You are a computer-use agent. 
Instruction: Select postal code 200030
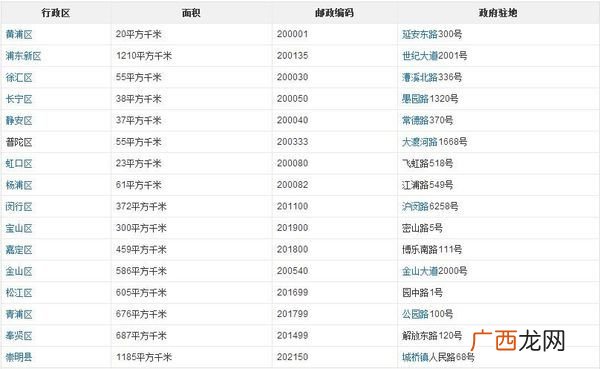pos(292,77)
